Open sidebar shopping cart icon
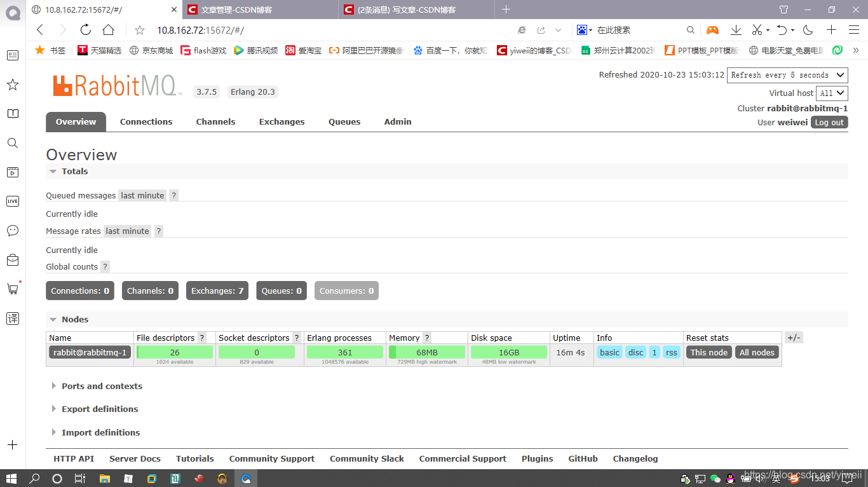The height and width of the screenshot is (487, 868). tap(12, 289)
